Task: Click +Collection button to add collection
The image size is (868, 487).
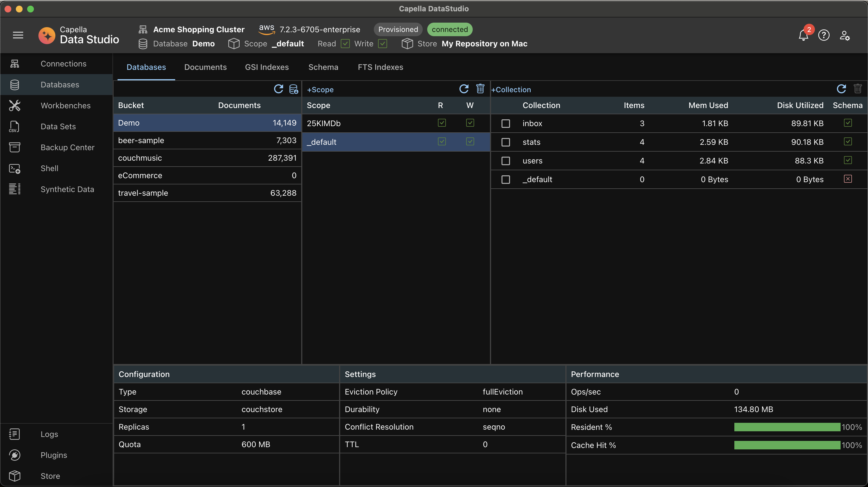Action: [x=511, y=89]
